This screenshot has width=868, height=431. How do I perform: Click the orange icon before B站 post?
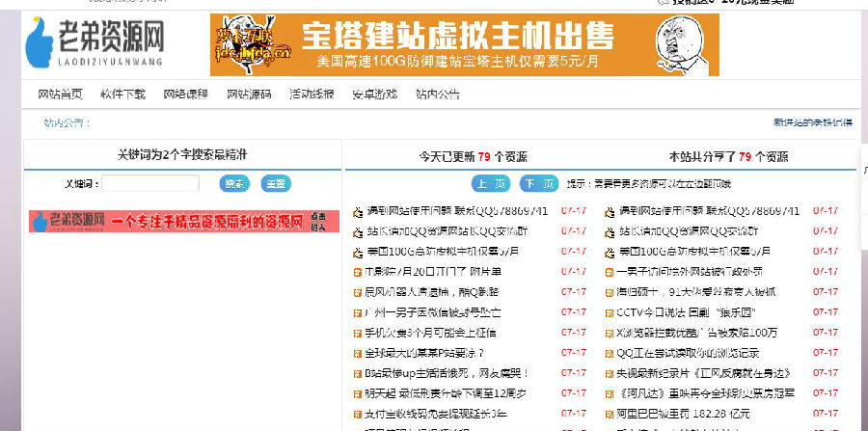click(x=358, y=373)
